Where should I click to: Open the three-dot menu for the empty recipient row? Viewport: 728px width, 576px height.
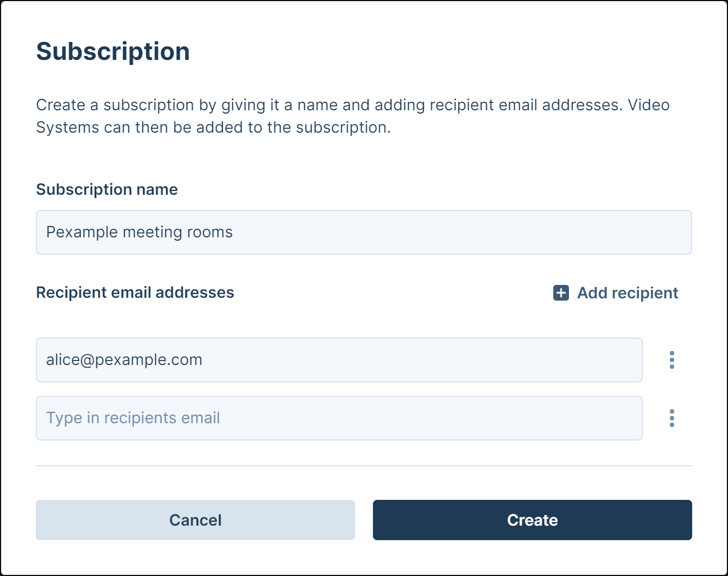(x=671, y=418)
